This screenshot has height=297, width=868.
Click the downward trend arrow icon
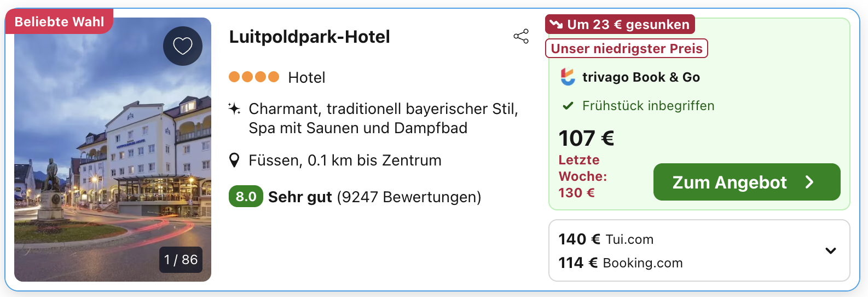tap(557, 25)
